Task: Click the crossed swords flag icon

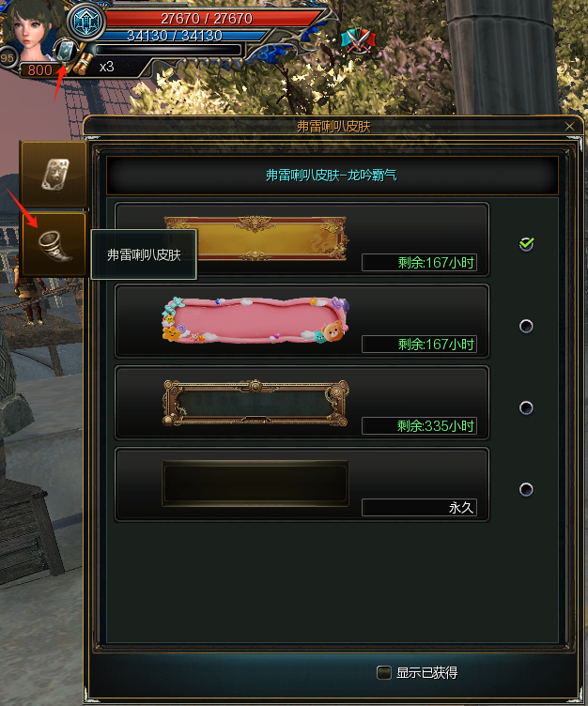Action: (358, 40)
